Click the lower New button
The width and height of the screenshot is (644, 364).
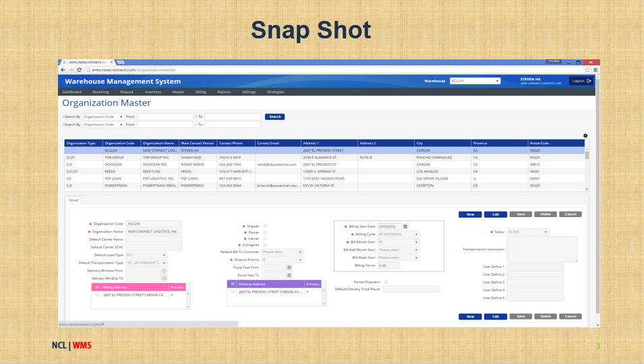click(470, 316)
